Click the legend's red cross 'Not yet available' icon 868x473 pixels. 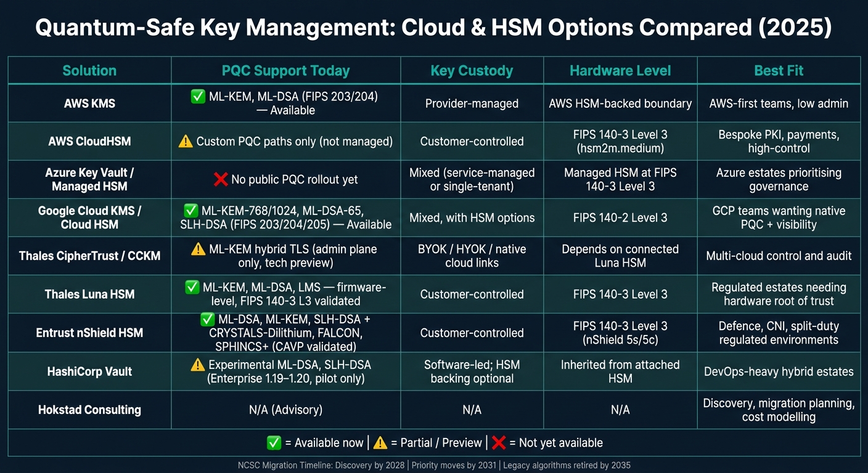click(x=499, y=442)
